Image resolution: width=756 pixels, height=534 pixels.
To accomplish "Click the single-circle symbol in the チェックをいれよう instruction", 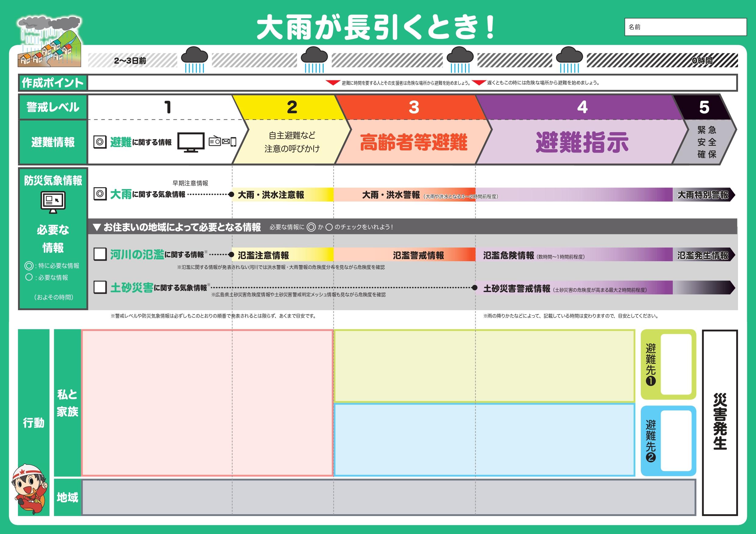I will [x=329, y=227].
